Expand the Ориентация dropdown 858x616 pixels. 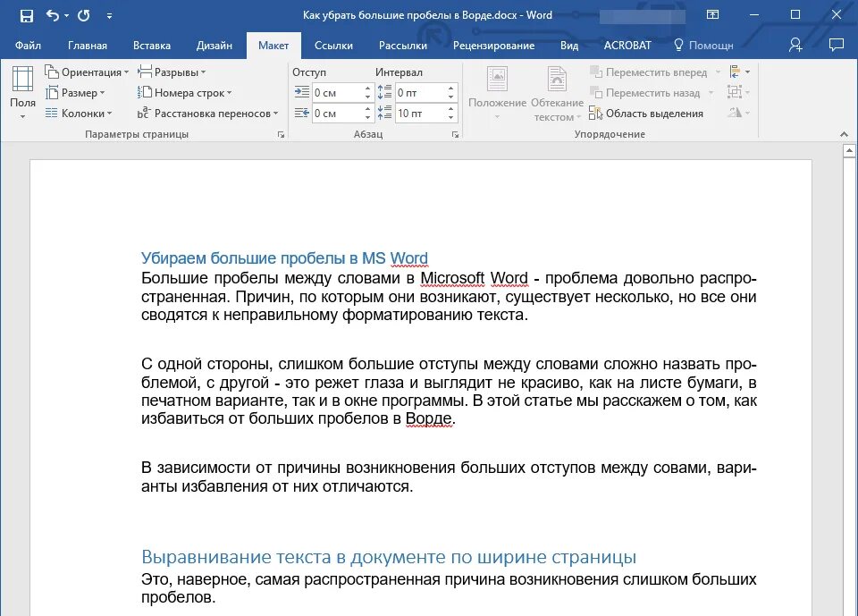point(87,72)
